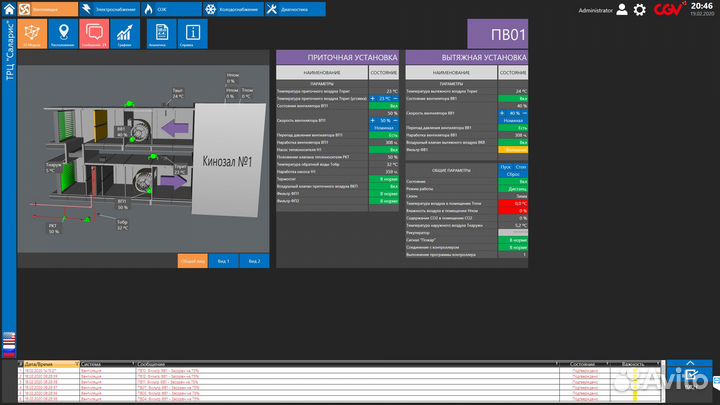
Task: Open the Диагностика tools tab
Action: click(x=295, y=9)
